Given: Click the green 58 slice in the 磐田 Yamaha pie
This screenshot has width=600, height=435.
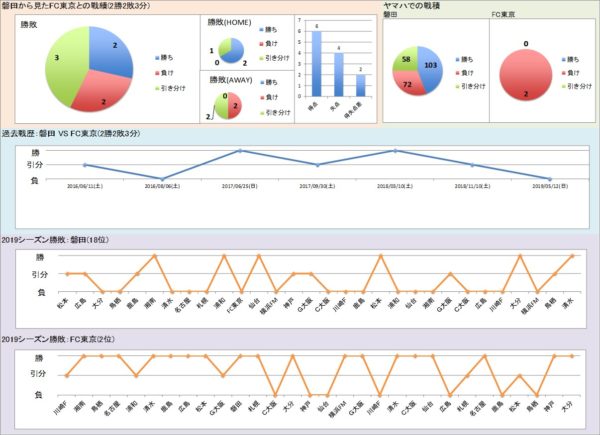Looking at the screenshot, I should (x=401, y=59).
